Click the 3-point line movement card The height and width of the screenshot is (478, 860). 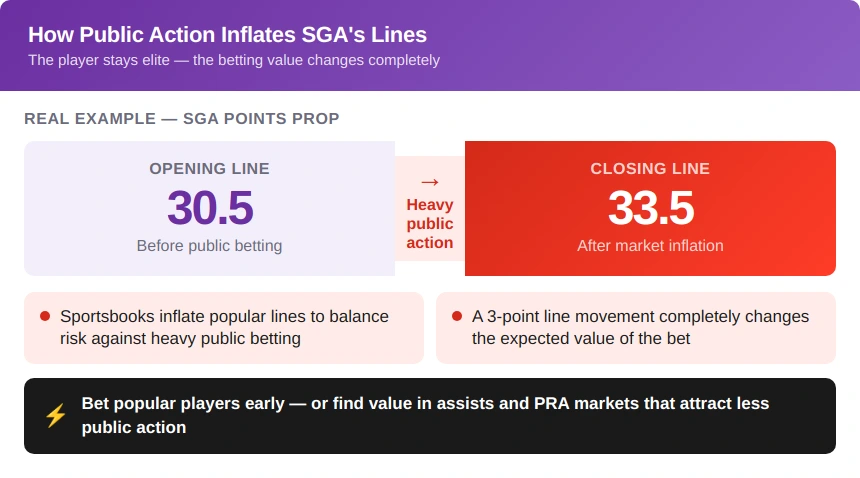[636, 328]
